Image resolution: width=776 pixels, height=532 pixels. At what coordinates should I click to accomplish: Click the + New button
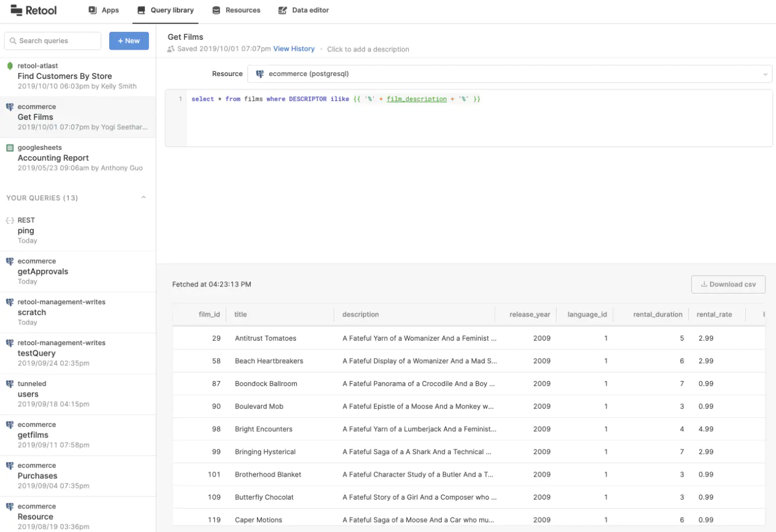point(129,41)
